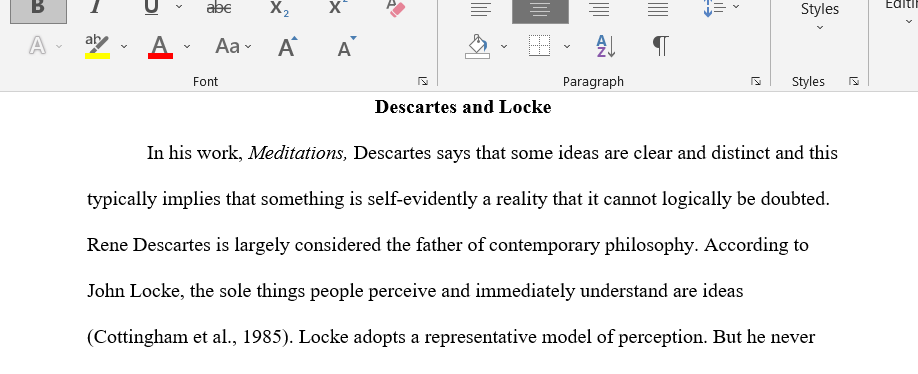Sort the selection alphabetically
This screenshot has height=374, width=918.
pyautogui.click(x=605, y=46)
